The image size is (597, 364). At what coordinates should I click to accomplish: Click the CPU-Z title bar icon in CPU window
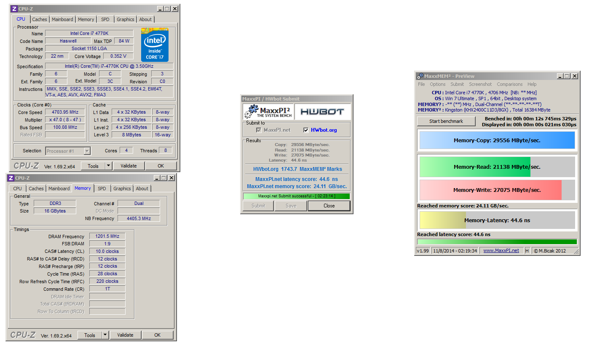(x=14, y=9)
